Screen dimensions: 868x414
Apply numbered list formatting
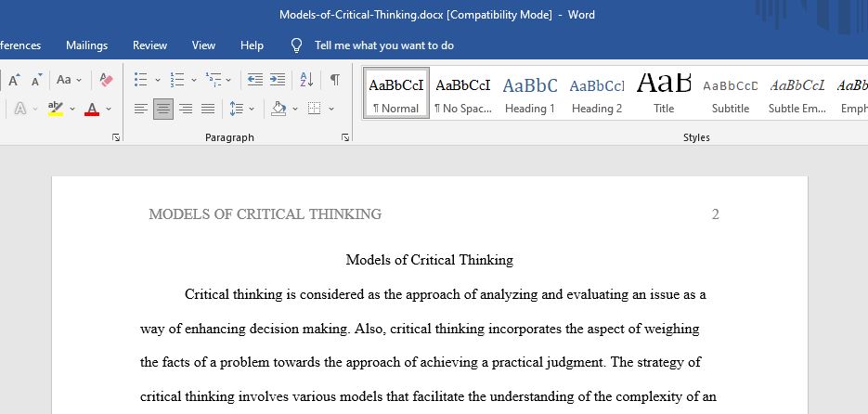tap(176, 80)
